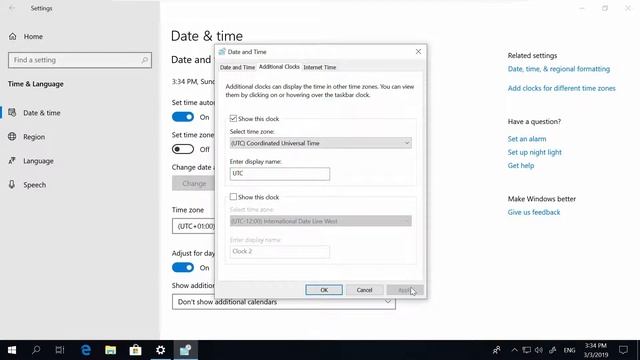Click the Get help link
Viewport: 640px width, 360px height.
coord(520,165)
